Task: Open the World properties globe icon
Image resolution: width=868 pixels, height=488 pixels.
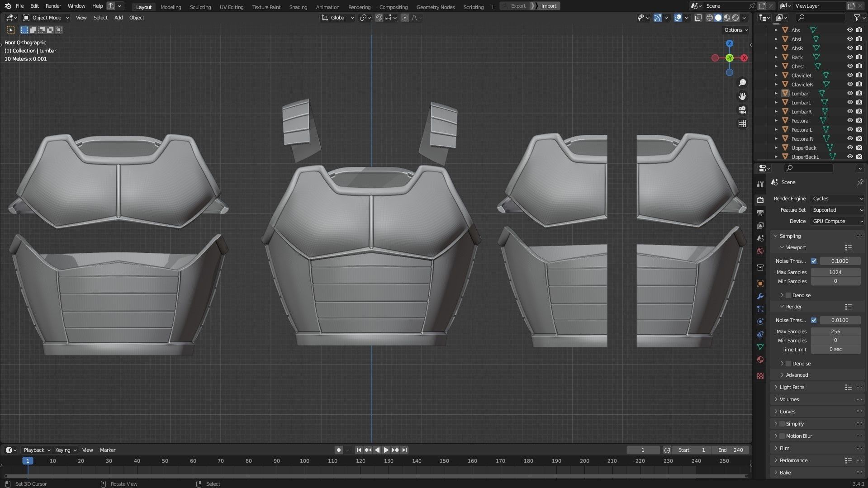Action: coord(760,251)
